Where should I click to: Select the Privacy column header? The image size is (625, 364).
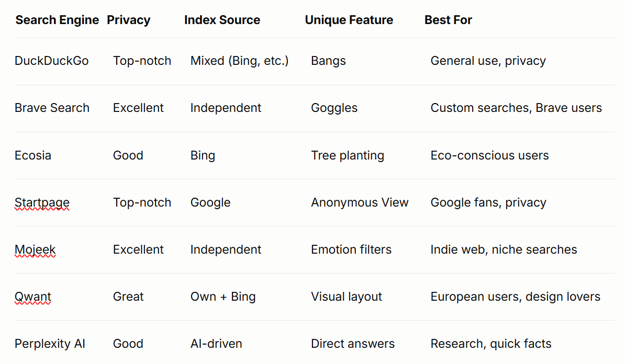coord(128,20)
